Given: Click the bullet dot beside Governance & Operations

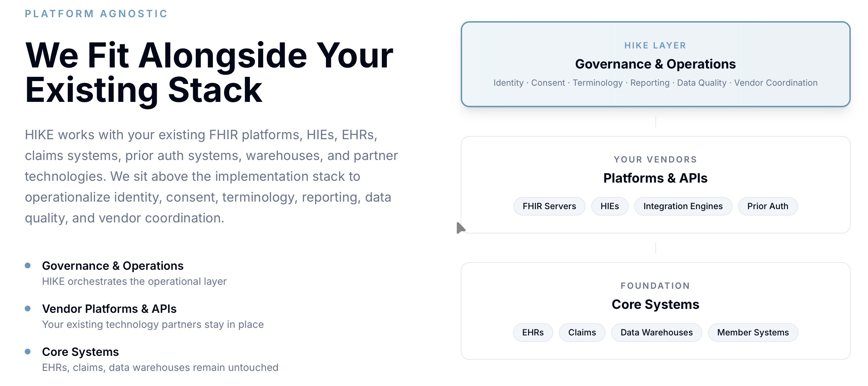Looking at the screenshot, I should coord(28,265).
